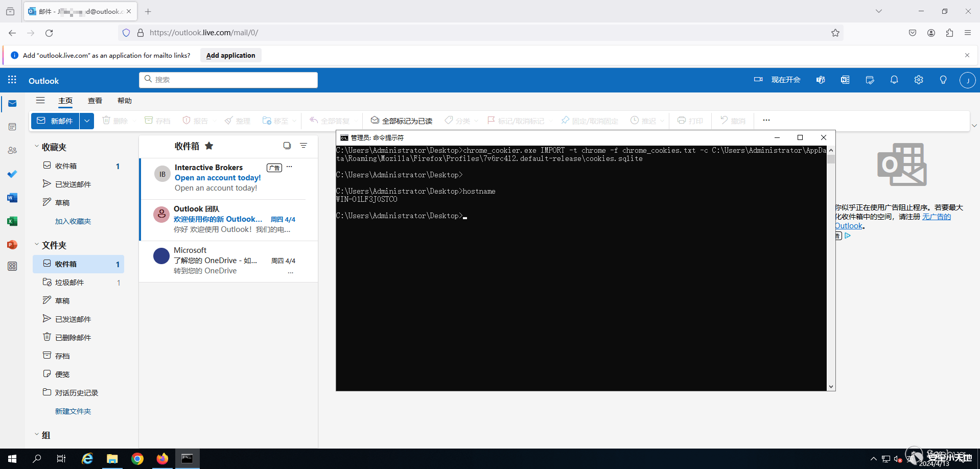This screenshot has height=469, width=980.
Task: Expand the New mail dropdown arrow
Action: 87,121
